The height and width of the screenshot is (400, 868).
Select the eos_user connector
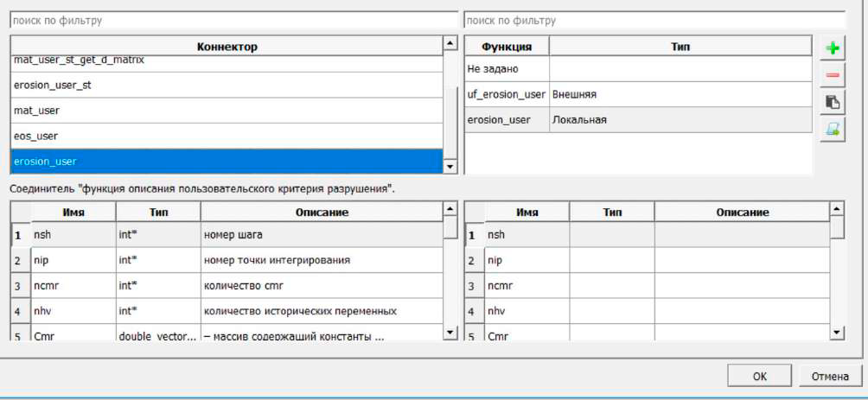point(225,136)
